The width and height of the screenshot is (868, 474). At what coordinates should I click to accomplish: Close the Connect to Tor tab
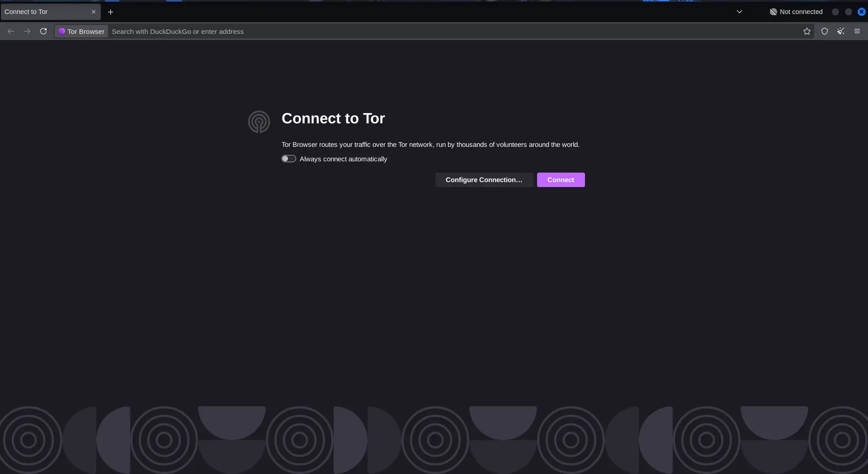click(94, 12)
